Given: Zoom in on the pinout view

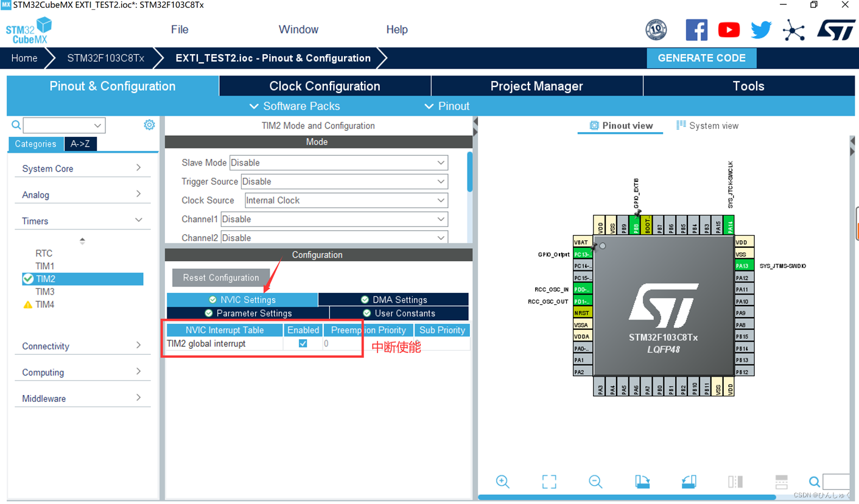Looking at the screenshot, I should [x=503, y=481].
